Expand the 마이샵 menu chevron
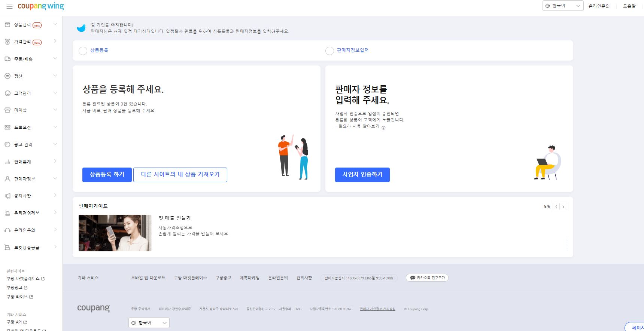The image size is (644, 331). 55,110
